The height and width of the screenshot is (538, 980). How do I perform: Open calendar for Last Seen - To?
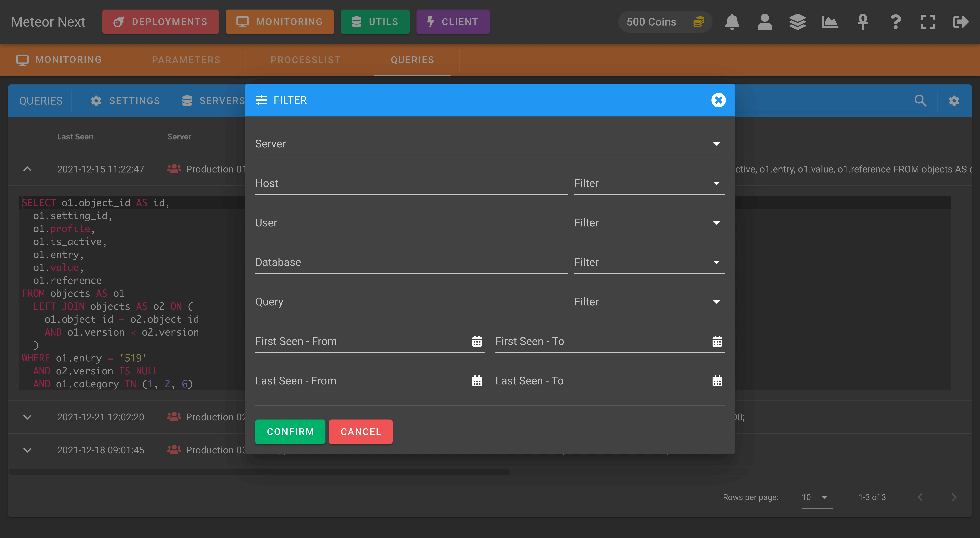coord(717,381)
